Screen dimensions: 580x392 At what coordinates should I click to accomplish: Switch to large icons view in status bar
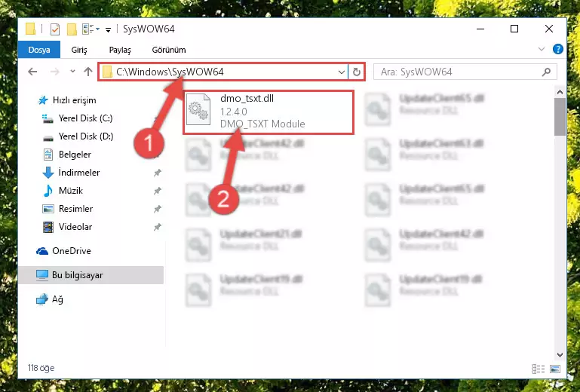(x=555, y=369)
